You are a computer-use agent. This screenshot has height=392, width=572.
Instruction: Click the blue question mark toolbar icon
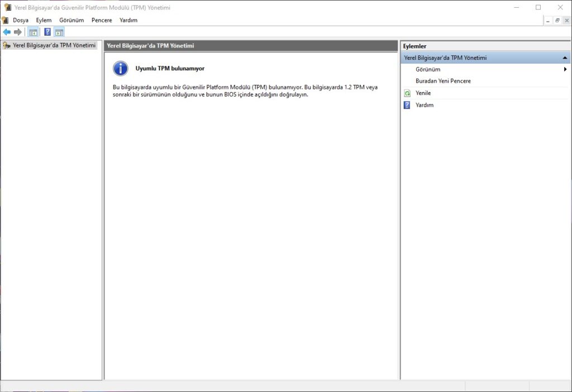click(47, 32)
